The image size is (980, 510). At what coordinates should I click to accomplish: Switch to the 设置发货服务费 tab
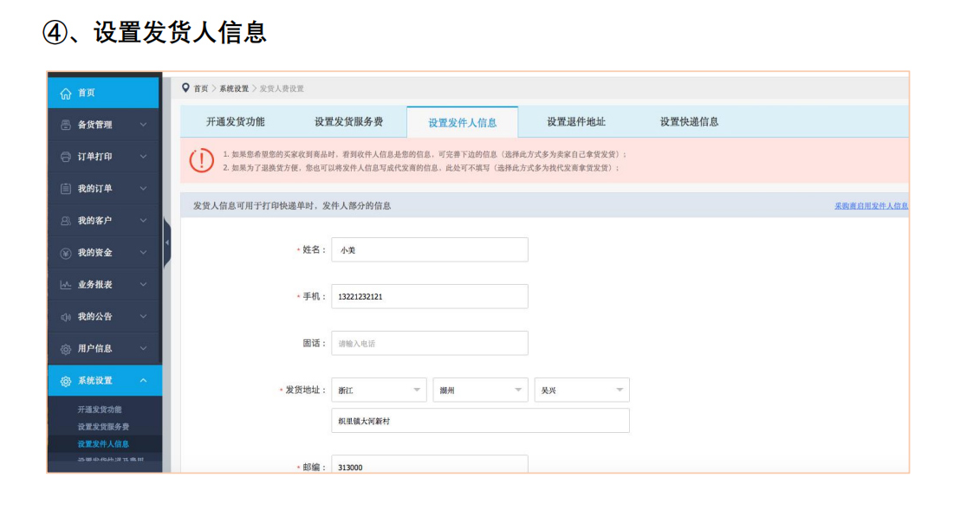348,122
